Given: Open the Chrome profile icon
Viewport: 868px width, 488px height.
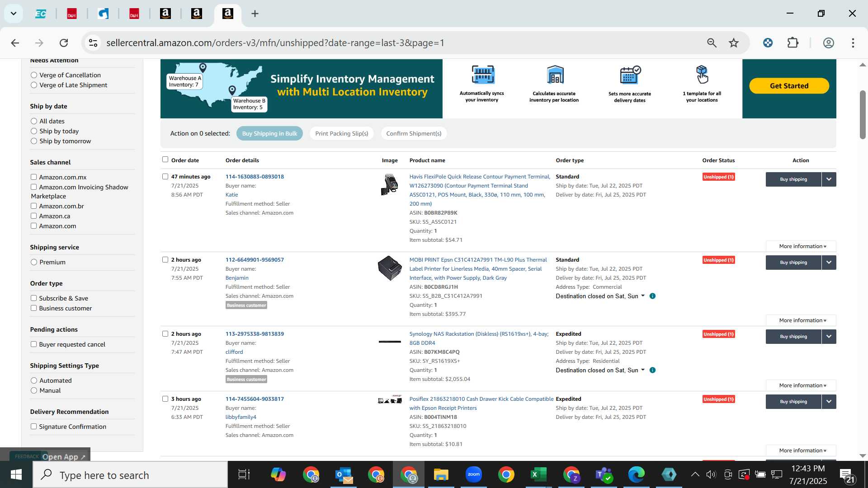Looking at the screenshot, I should [x=828, y=43].
